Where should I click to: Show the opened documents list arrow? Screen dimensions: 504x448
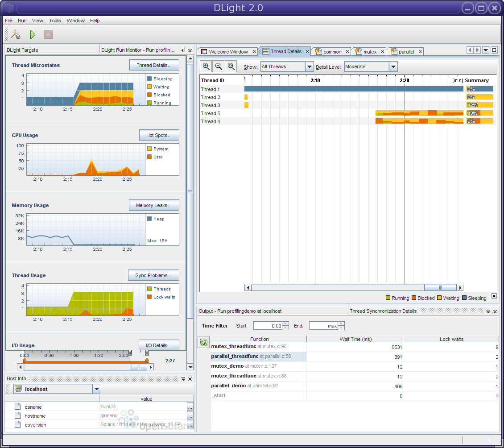pyautogui.click(x=486, y=50)
